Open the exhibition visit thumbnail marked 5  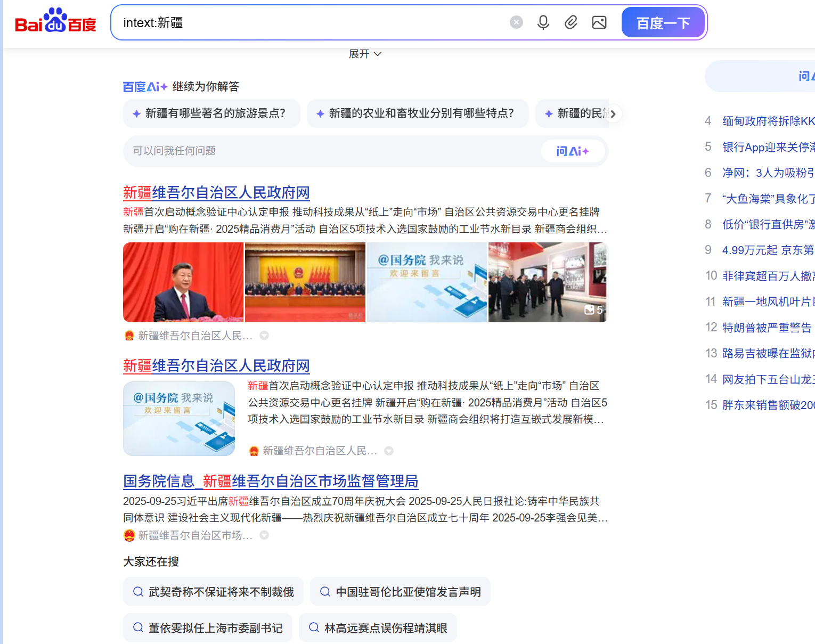(548, 282)
